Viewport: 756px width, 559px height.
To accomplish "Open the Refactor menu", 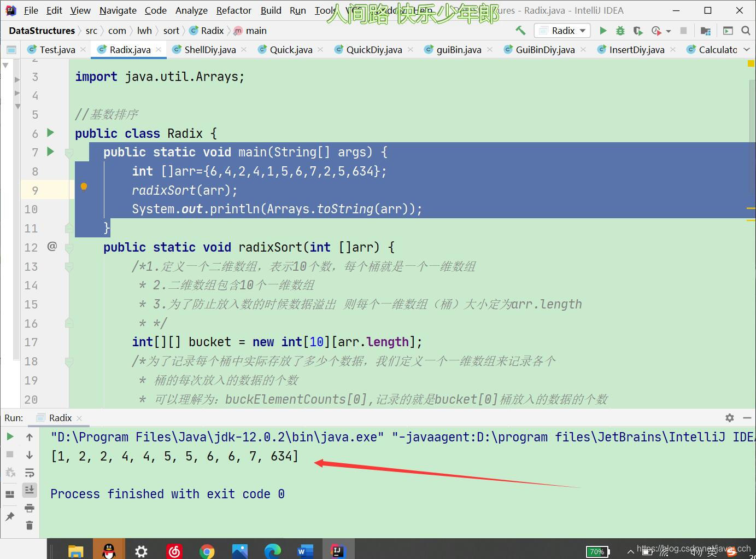I will click(234, 10).
